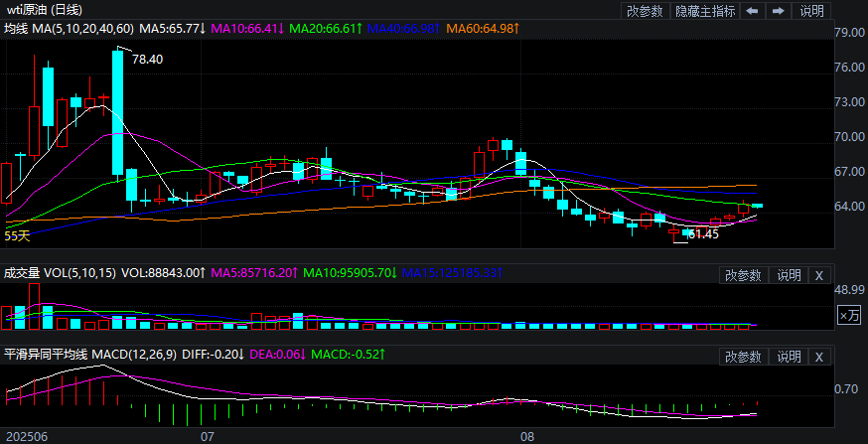The height and width of the screenshot is (444, 868).
Task: Click the 成交量 VOL(5,10,15) indicator label
Action: (60, 272)
